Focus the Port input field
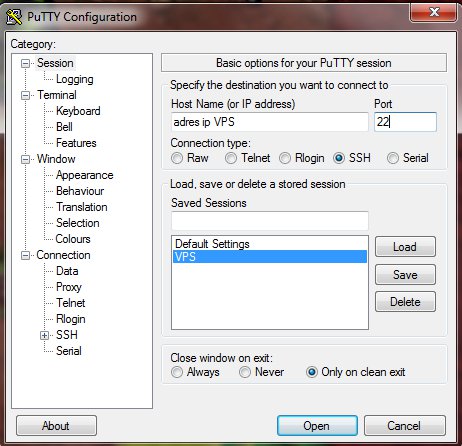The height and width of the screenshot is (446, 462). tap(405, 122)
